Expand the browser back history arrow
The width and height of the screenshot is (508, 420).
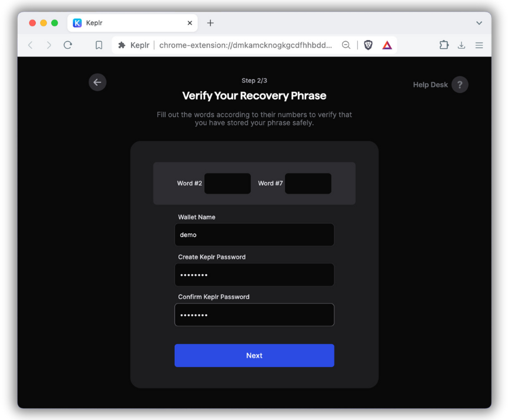[30, 45]
